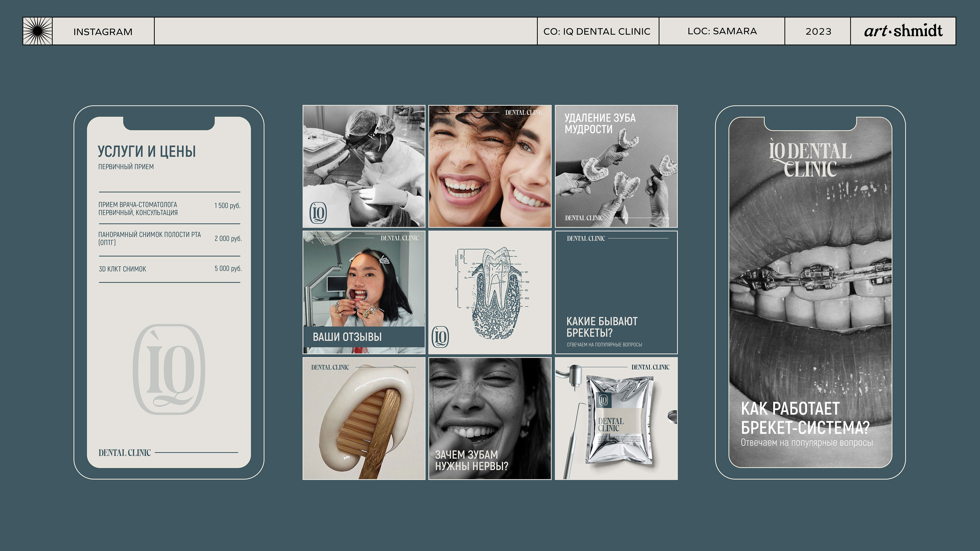Click the IQ badge beside tooth diagram
This screenshot has width=980, height=551.
(440, 336)
